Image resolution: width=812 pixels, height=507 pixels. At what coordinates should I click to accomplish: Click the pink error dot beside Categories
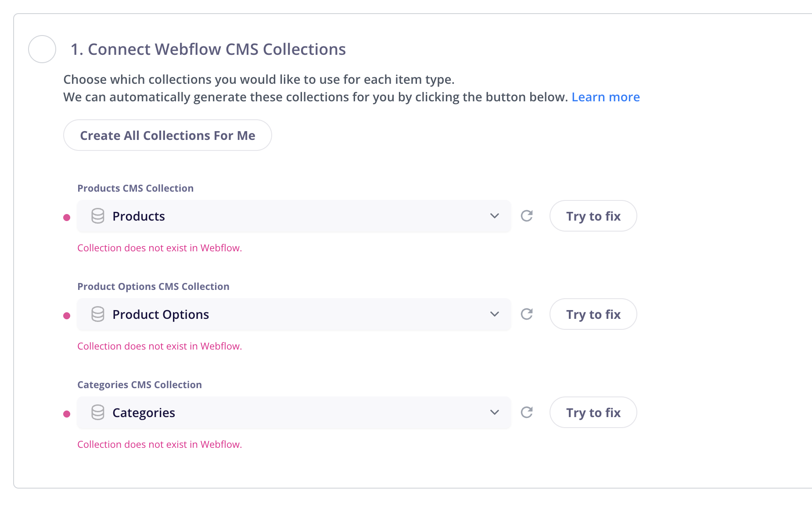(67, 414)
